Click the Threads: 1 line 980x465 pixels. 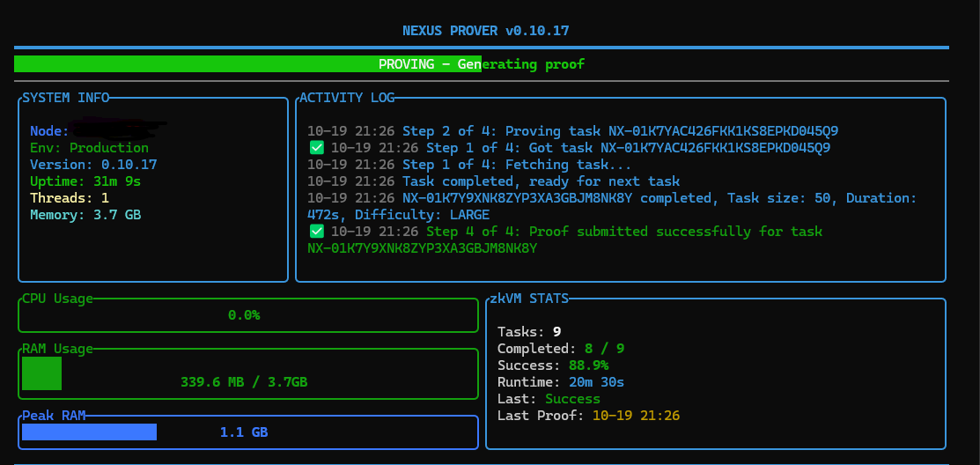(70, 198)
